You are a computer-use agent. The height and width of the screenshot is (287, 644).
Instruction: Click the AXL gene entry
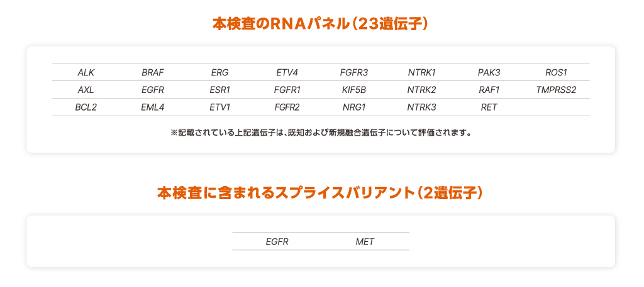pyautogui.click(x=86, y=90)
